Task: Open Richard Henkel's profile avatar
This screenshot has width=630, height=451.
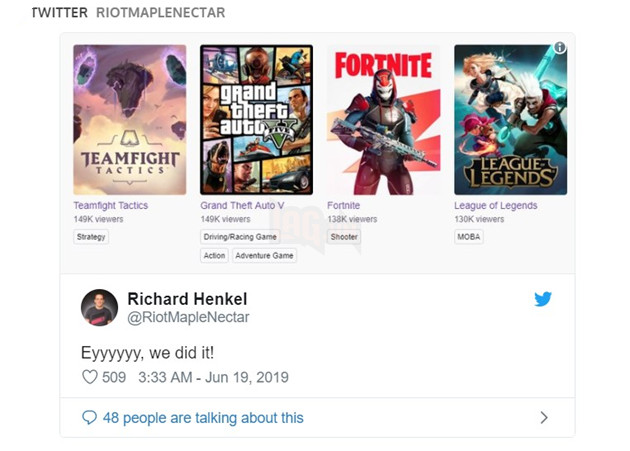Action: click(99, 307)
